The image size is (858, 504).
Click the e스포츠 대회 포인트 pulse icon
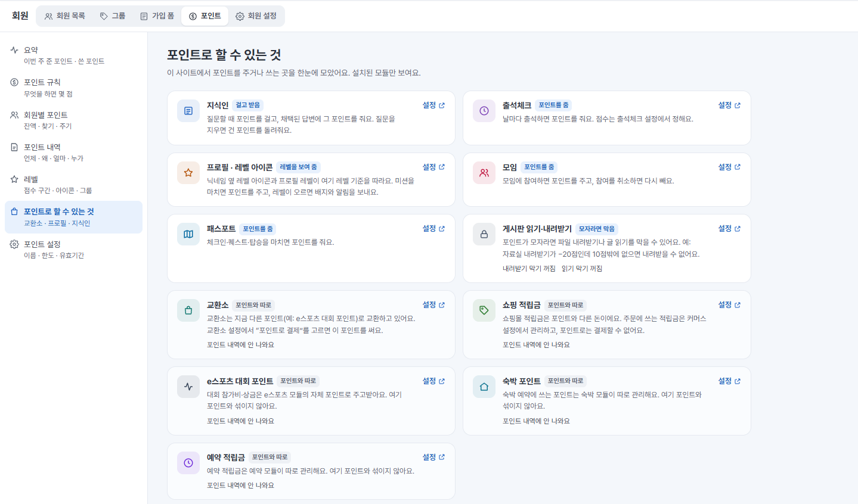coord(188,387)
